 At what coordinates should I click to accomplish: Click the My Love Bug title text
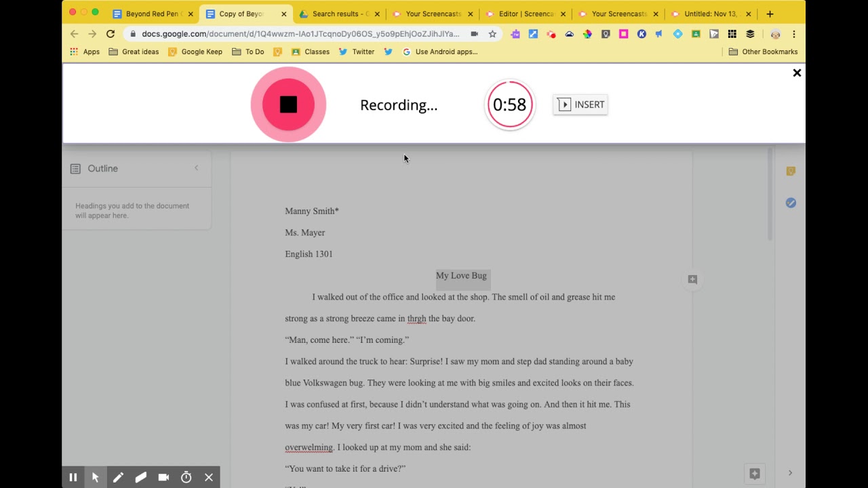461,275
